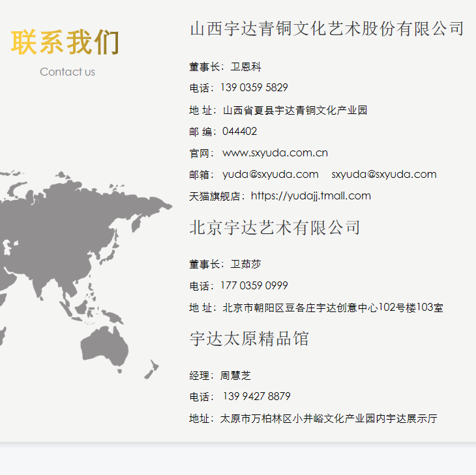Open the www.sxyuda.com.cn official website link
This screenshot has width=476, height=475.
(x=275, y=153)
